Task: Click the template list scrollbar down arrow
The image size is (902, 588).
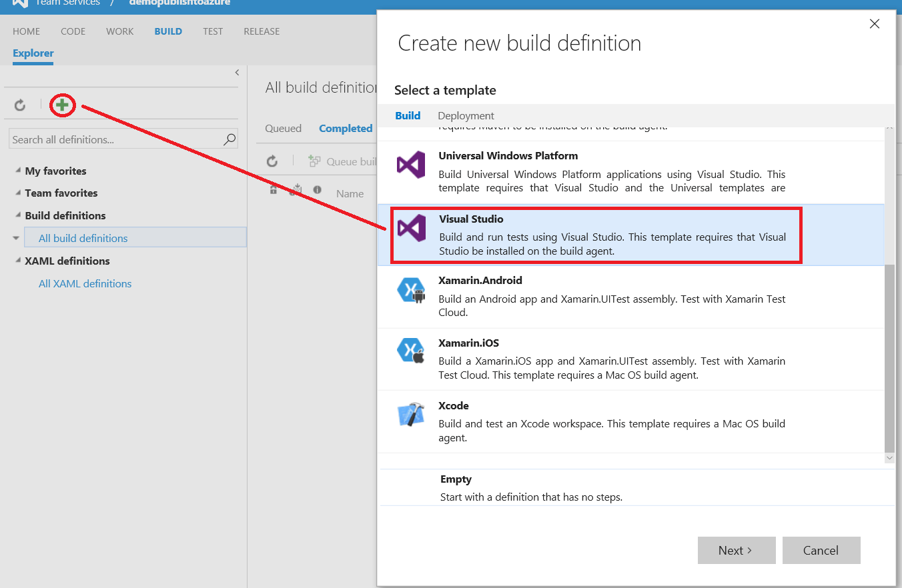Action: tap(889, 458)
